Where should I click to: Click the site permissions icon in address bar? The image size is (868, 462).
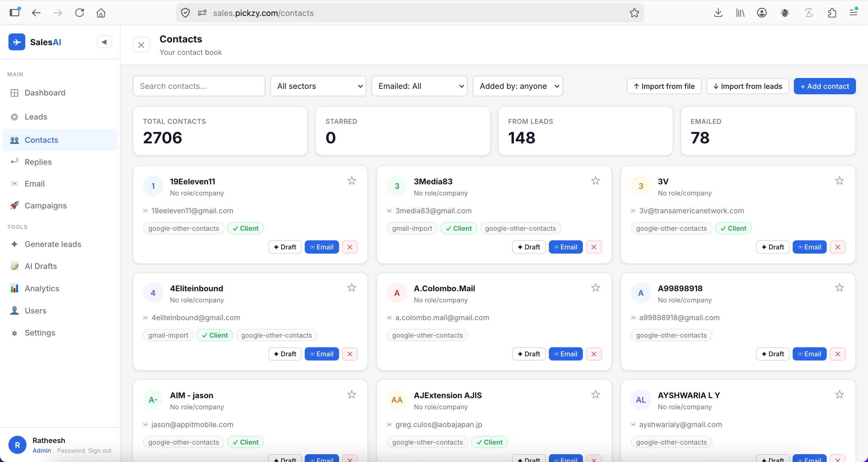coord(202,13)
